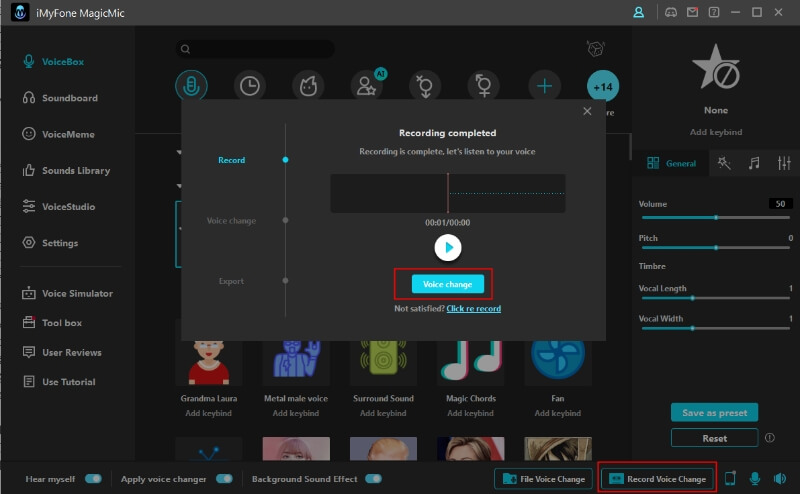Open Sounds Library
This screenshot has width=800, height=494.
coord(66,170)
